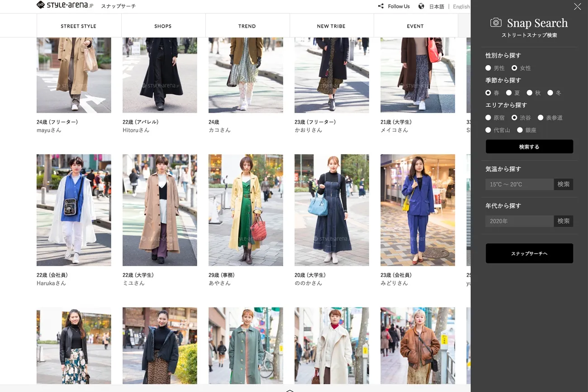The width and height of the screenshot is (588, 392).
Task: Select the 夏 season radio button
Action: click(509, 93)
